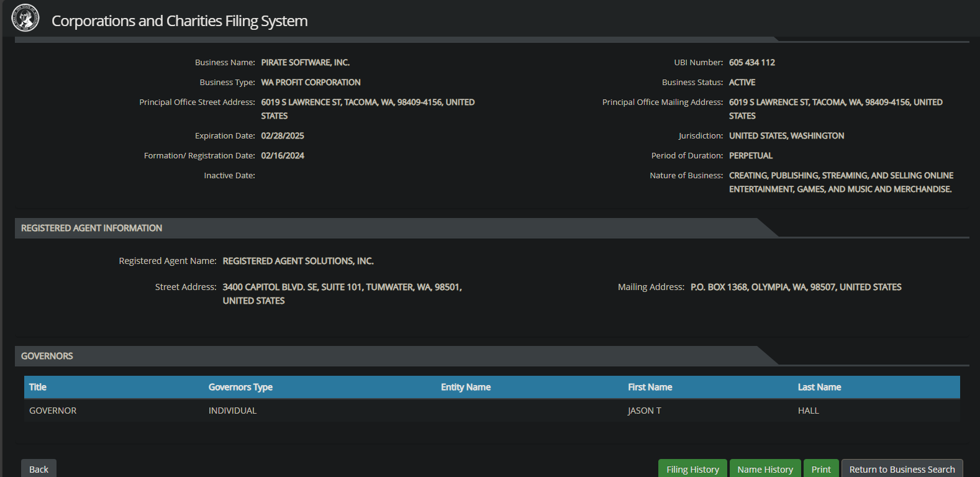Click the principal office mailing address value
The image size is (980, 477).
click(x=836, y=109)
